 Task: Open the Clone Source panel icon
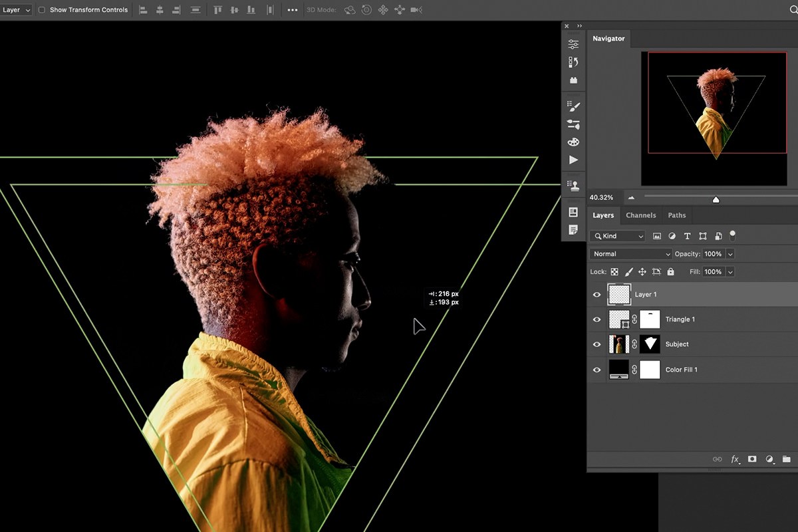pyautogui.click(x=573, y=186)
